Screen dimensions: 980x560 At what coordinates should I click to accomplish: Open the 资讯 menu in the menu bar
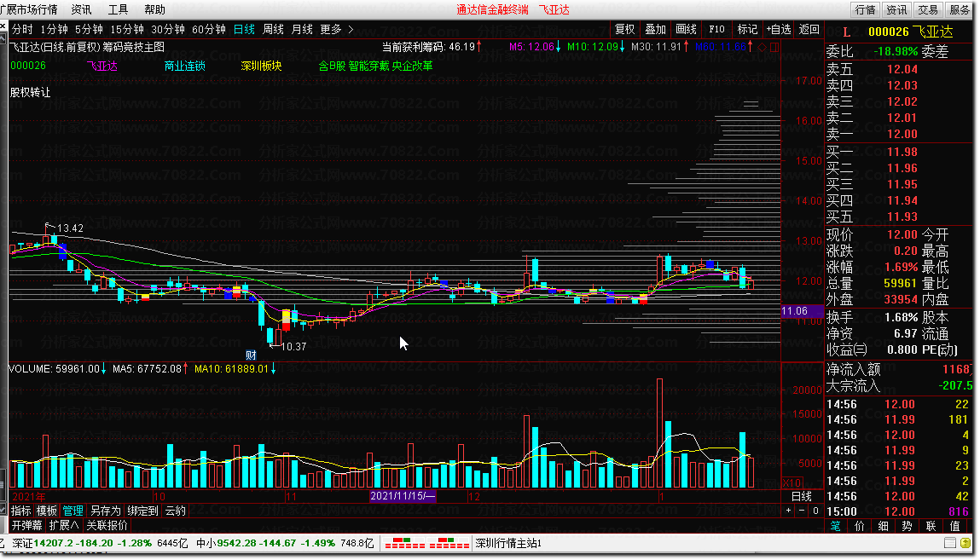pos(81,9)
